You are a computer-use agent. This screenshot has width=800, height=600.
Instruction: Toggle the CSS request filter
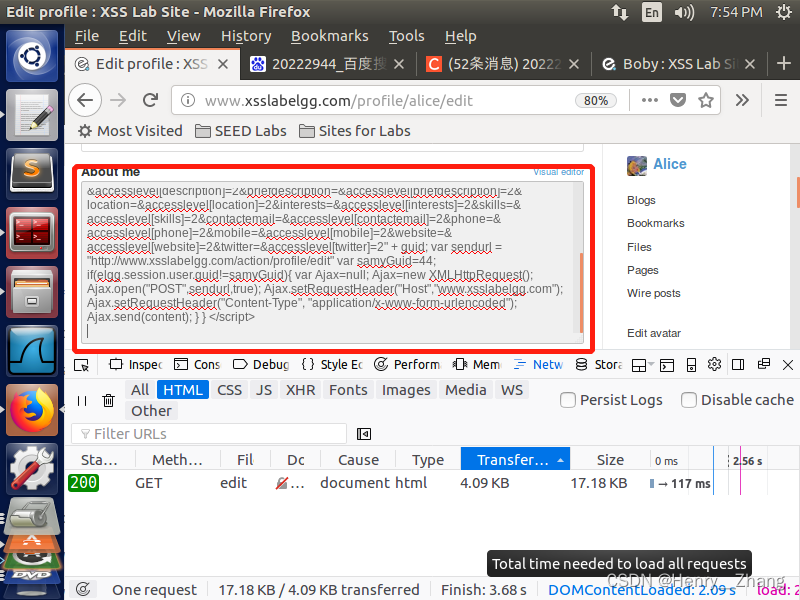[229, 390]
